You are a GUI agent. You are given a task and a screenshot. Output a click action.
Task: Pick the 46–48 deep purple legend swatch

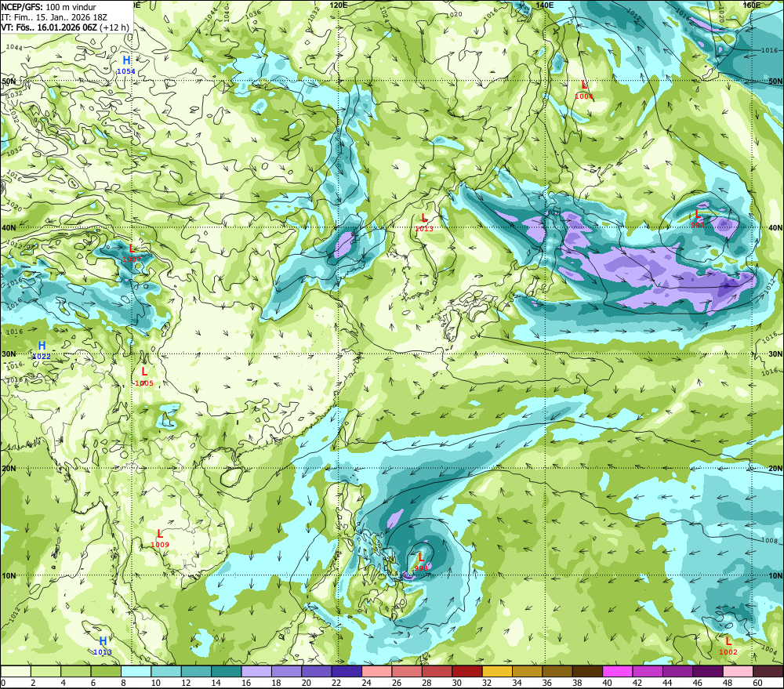pos(708,671)
